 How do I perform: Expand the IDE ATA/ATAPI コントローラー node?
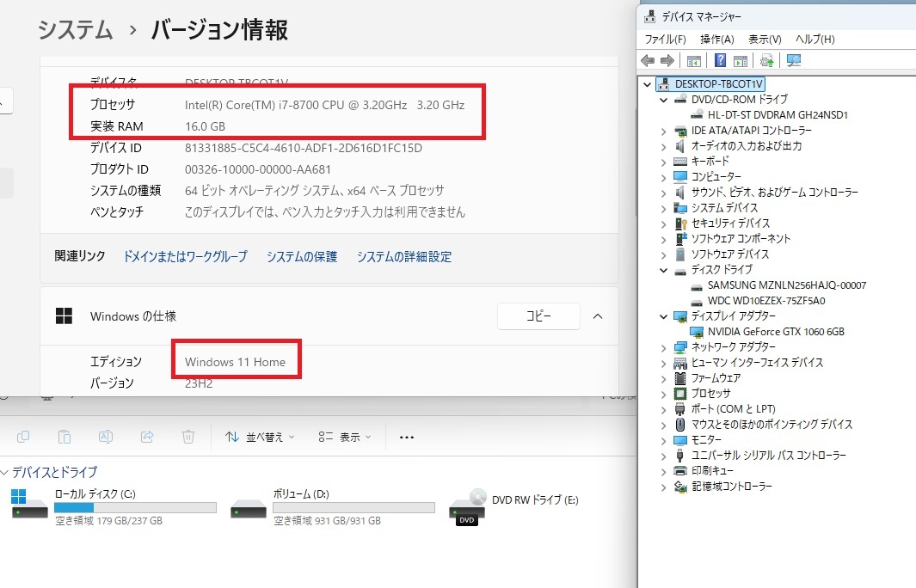[664, 131]
